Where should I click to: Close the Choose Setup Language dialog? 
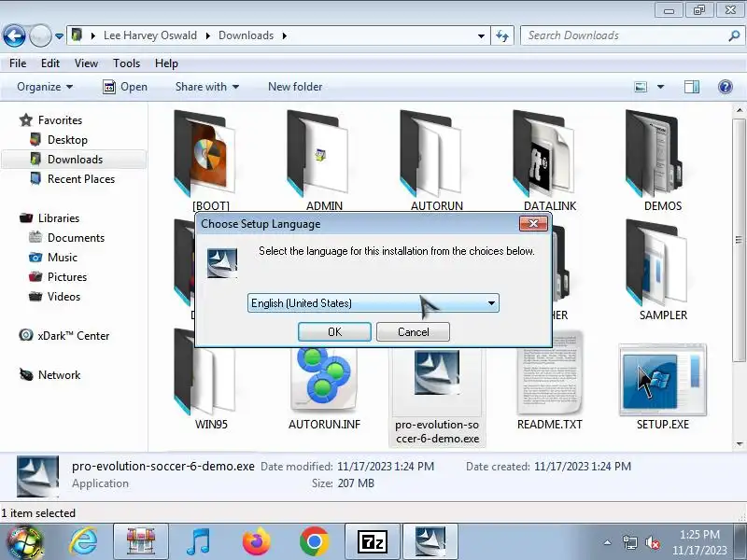[533, 224]
